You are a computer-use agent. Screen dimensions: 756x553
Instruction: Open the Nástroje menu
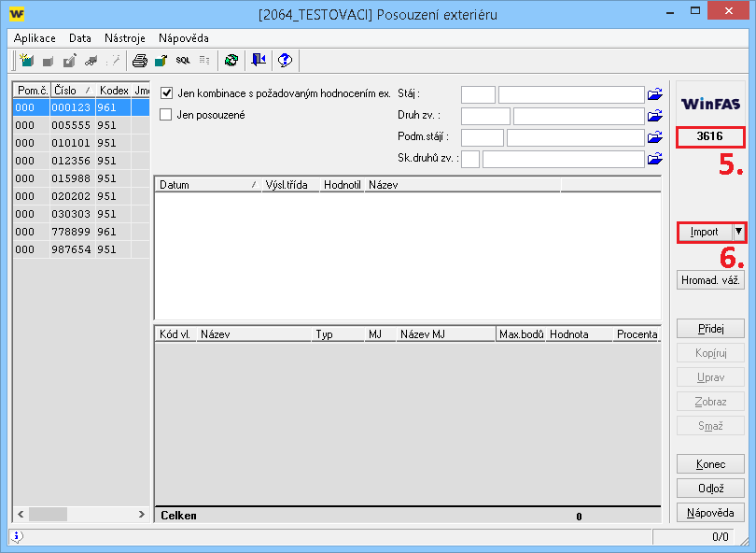124,38
